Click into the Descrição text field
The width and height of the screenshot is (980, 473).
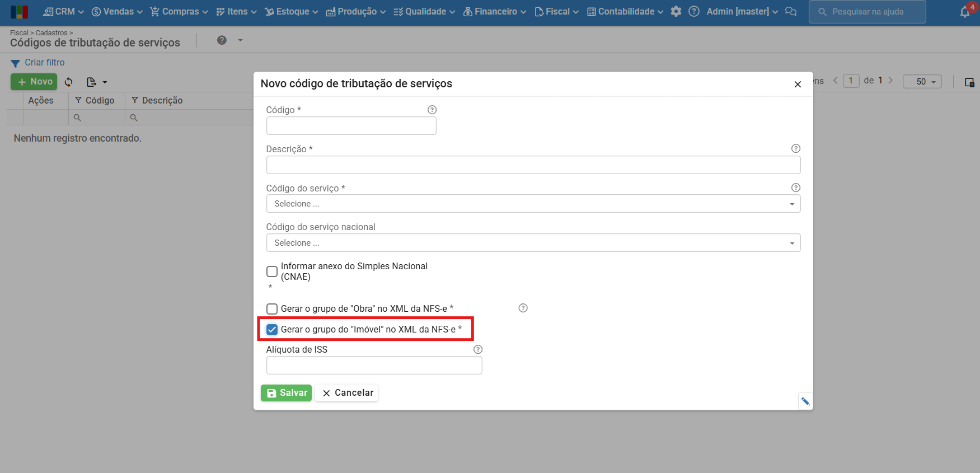coord(533,165)
